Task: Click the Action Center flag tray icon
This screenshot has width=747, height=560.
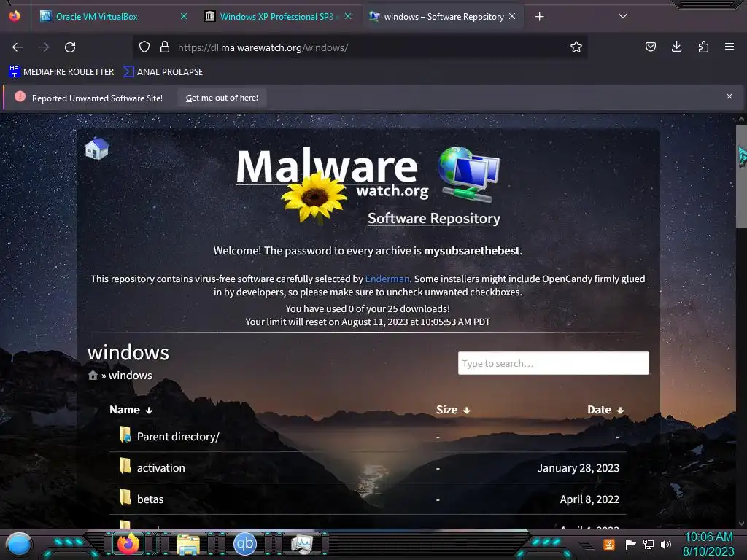Action: click(631, 544)
